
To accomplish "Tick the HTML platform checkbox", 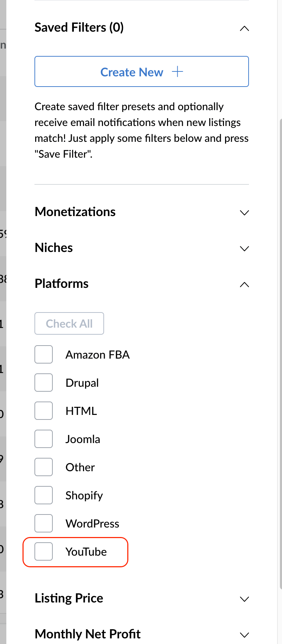I will tap(44, 411).
